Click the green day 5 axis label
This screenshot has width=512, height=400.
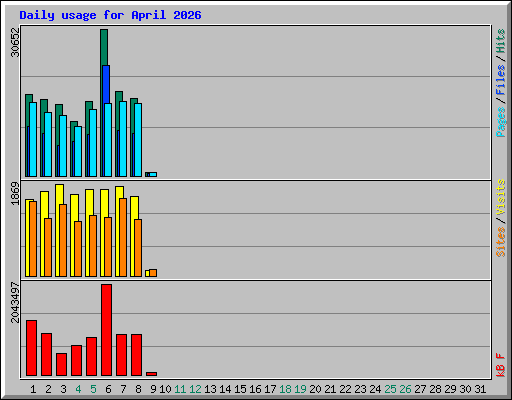(93, 389)
